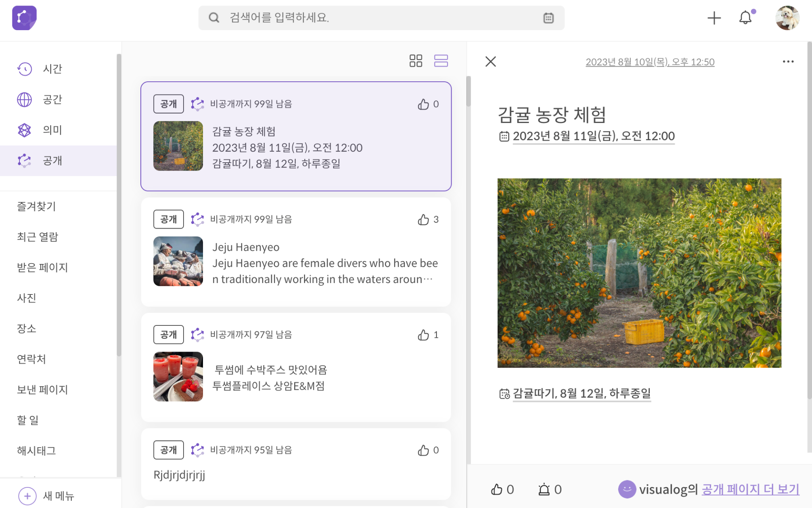812x508 pixels.
Task: Like the 감귤 농장 체험 card
Action: pyautogui.click(x=423, y=104)
